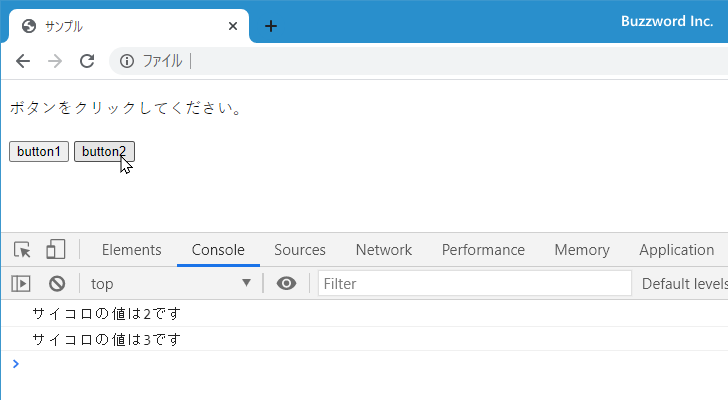Click the site information icon
Screen dimensions: 728x400
pyautogui.click(x=127, y=61)
